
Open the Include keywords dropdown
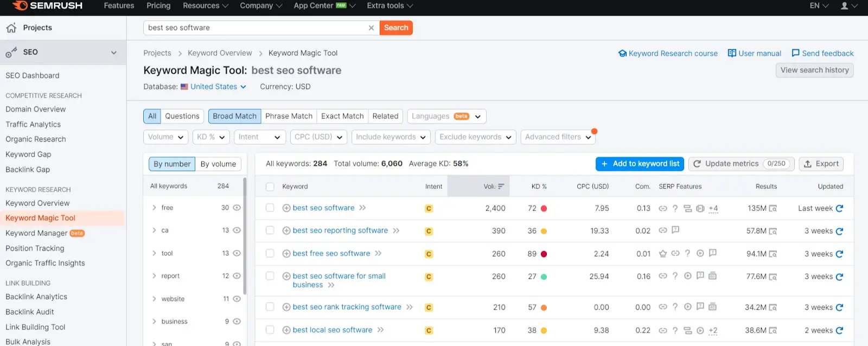(391, 137)
